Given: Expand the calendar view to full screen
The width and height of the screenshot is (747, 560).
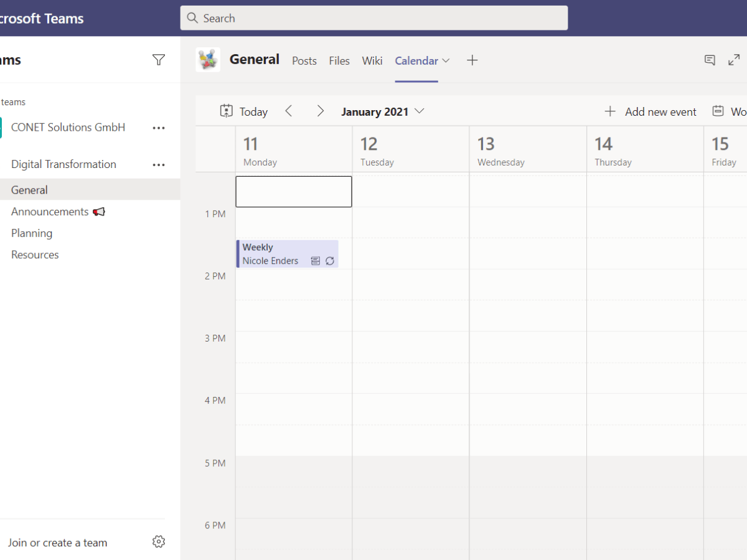Looking at the screenshot, I should pyautogui.click(x=734, y=60).
